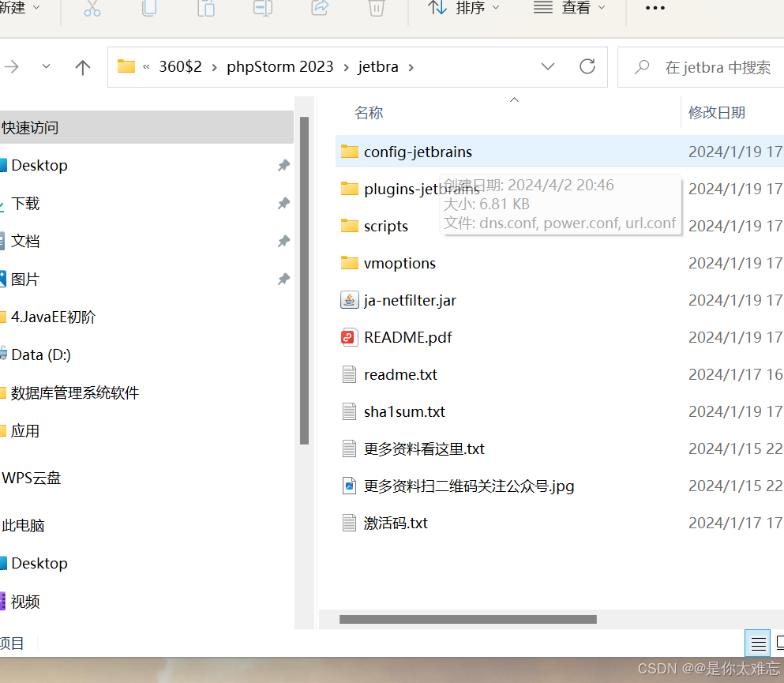
Task: Select the scripts folder
Action: [385, 226]
